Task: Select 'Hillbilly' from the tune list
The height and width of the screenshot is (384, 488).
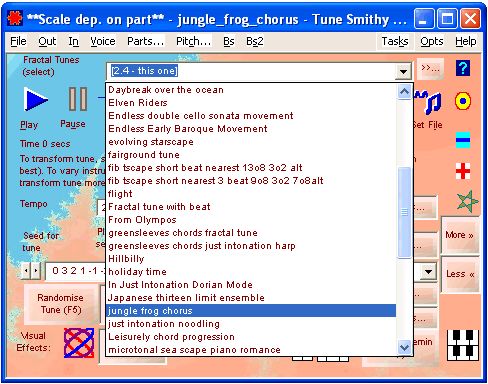Action: pos(126,259)
